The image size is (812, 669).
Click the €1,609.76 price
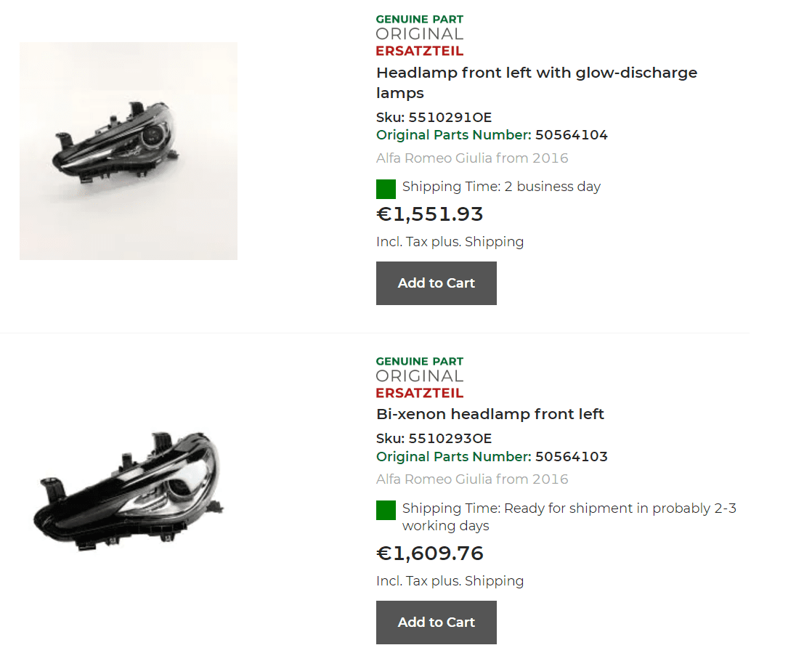[429, 554]
